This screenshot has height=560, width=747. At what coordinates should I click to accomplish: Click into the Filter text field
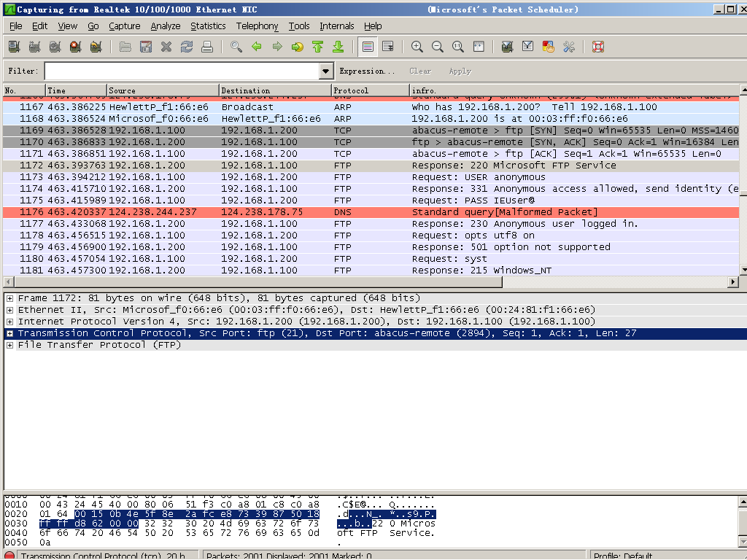[182, 71]
